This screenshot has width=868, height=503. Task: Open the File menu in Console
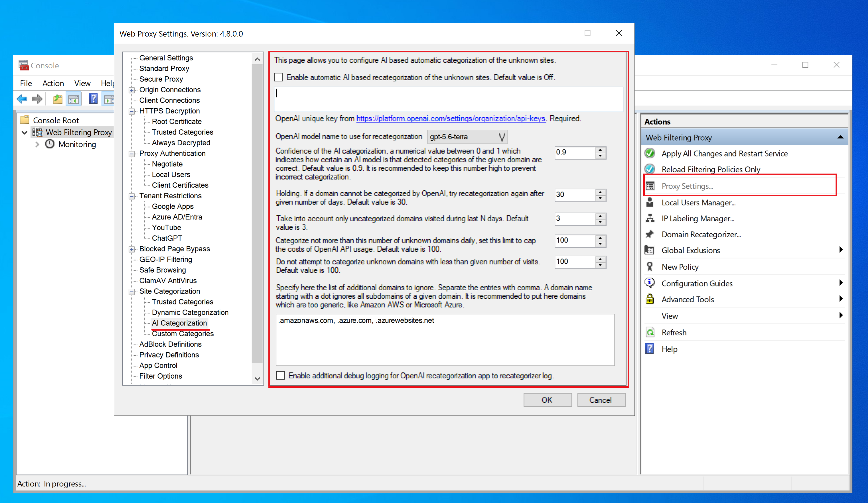(26, 83)
